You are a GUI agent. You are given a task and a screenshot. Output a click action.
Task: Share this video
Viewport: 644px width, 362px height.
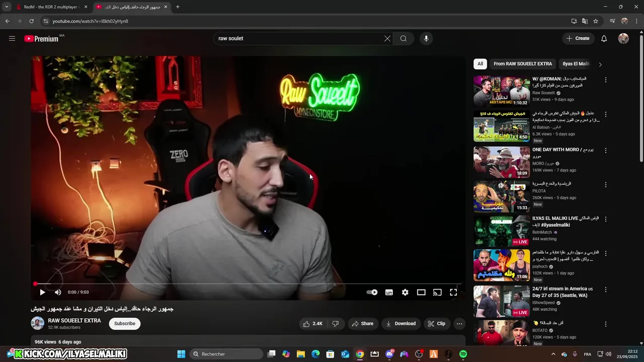coord(362,324)
